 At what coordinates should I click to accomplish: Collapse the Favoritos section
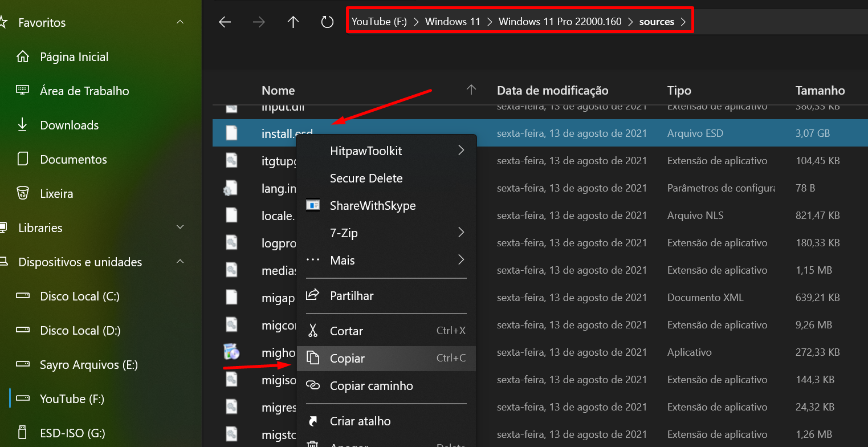tap(180, 22)
